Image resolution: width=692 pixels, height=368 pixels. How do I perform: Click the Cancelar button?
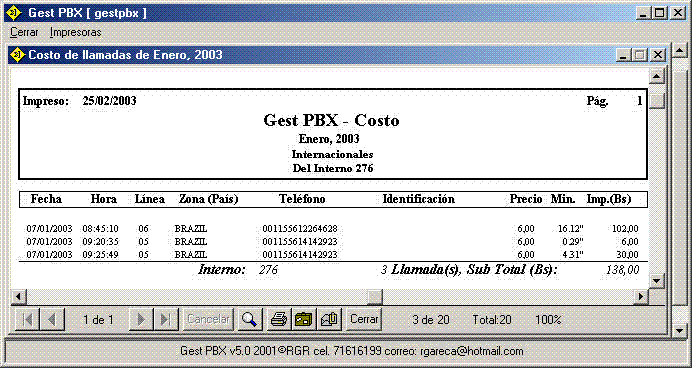[x=208, y=319]
